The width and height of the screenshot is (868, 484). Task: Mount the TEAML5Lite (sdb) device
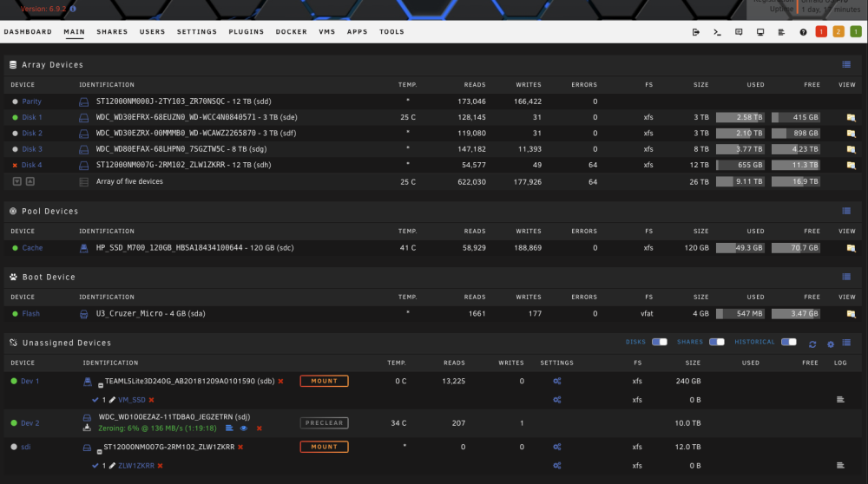[325, 381]
